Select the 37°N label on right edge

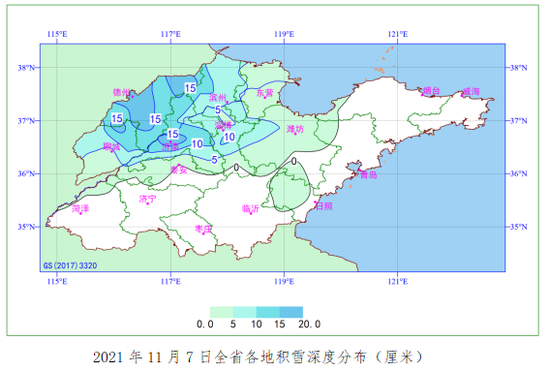tap(518, 121)
